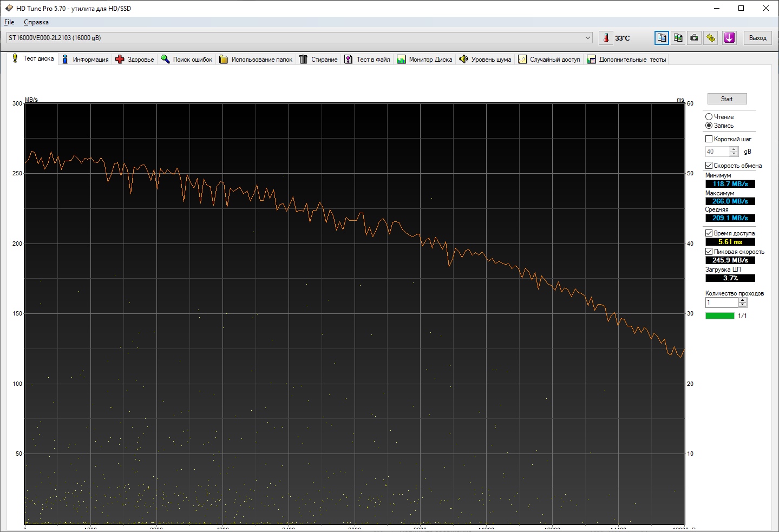Click the thermometer temperature icon
The height and width of the screenshot is (532, 779).
(x=606, y=38)
